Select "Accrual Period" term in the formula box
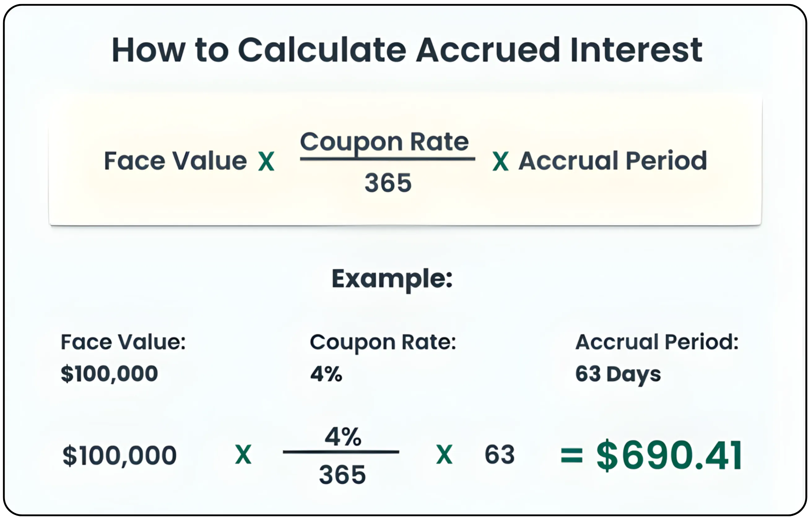The width and height of the screenshot is (812, 519). click(x=612, y=161)
